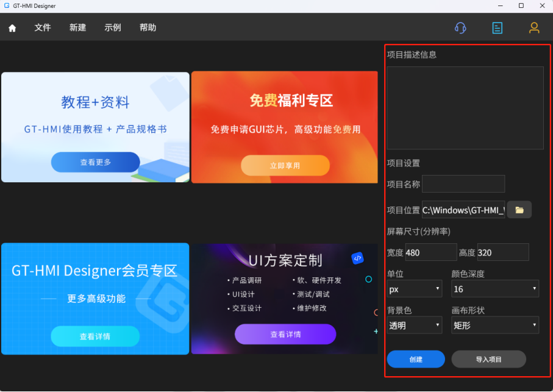The width and height of the screenshot is (553, 392).
Task: Open the 帮助 menu
Action: [148, 27]
